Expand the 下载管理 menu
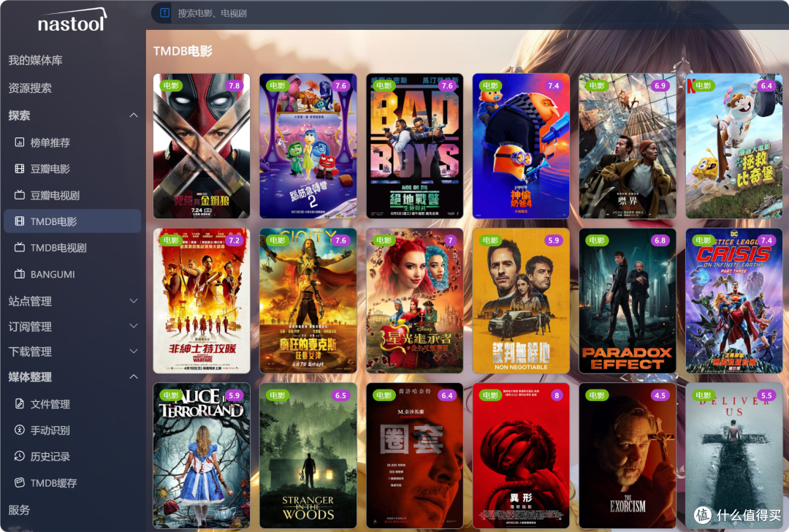Viewport: 789px width, 532px height. tap(133, 351)
